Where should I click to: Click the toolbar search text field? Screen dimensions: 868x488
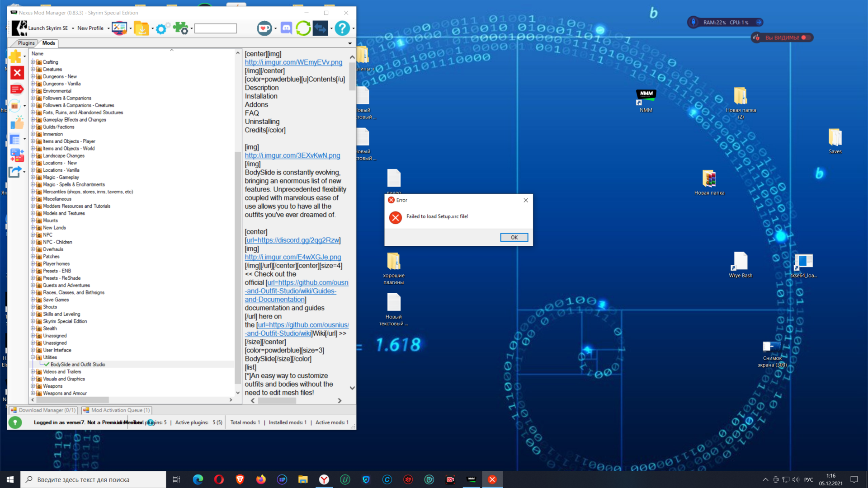[216, 28]
